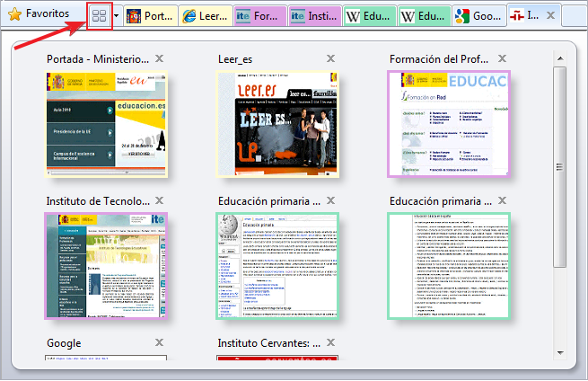
Task: Click the 'Portada - Ministerio...' title
Action: pos(98,59)
